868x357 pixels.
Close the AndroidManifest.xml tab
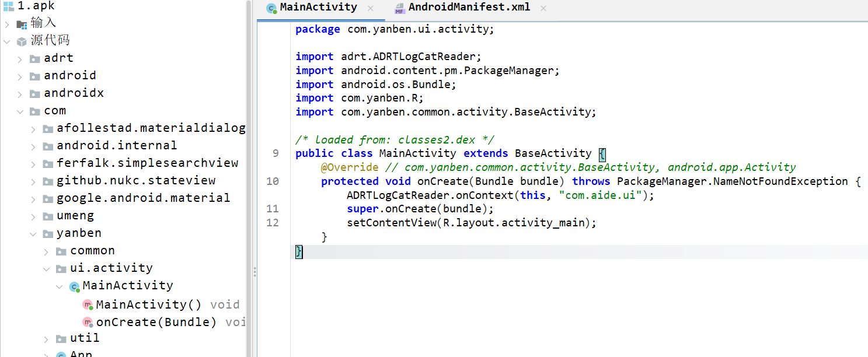(543, 8)
